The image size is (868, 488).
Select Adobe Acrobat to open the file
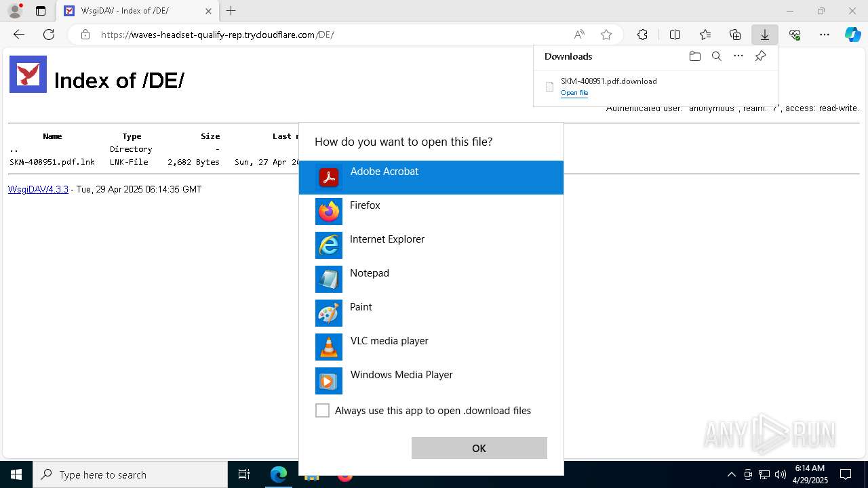pyautogui.click(x=431, y=178)
